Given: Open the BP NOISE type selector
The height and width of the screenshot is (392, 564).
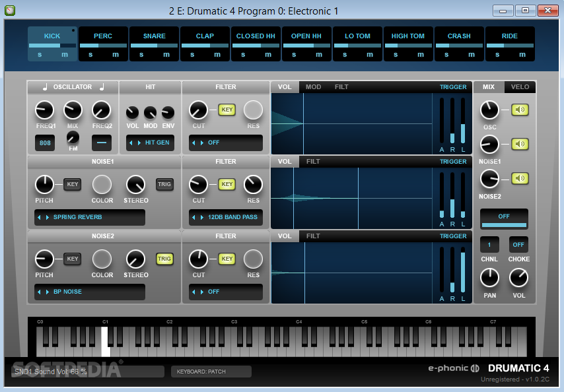Looking at the screenshot, I should (90, 292).
